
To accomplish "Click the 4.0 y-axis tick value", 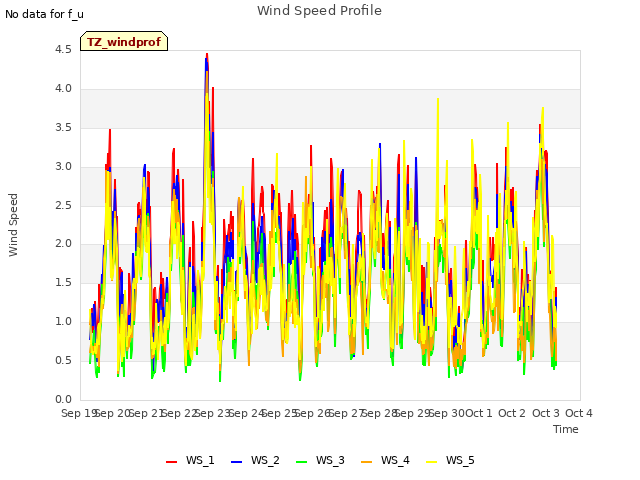I will [63, 89].
